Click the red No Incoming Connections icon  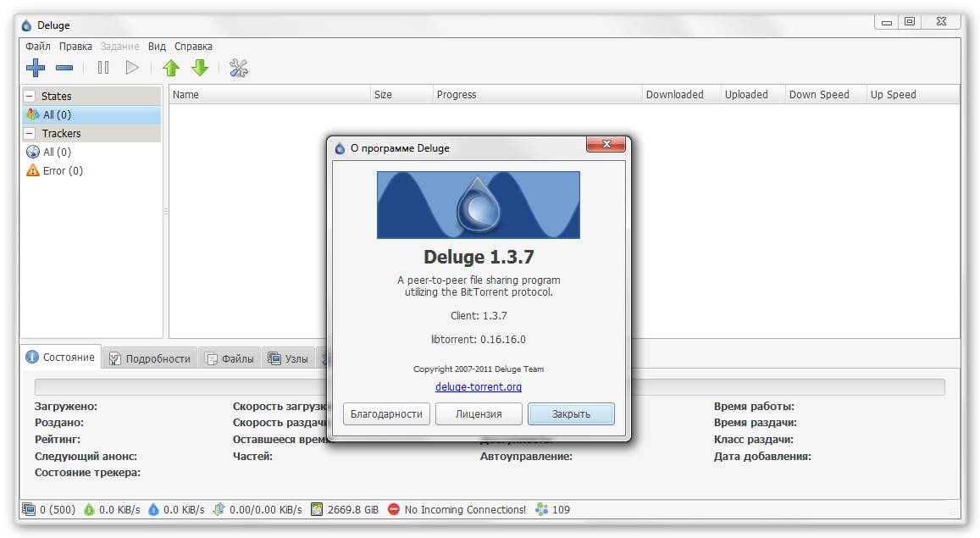coord(394,509)
